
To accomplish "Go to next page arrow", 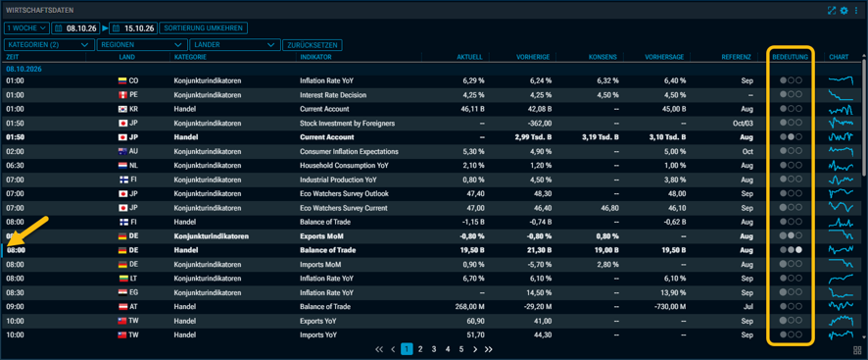I will [475, 349].
